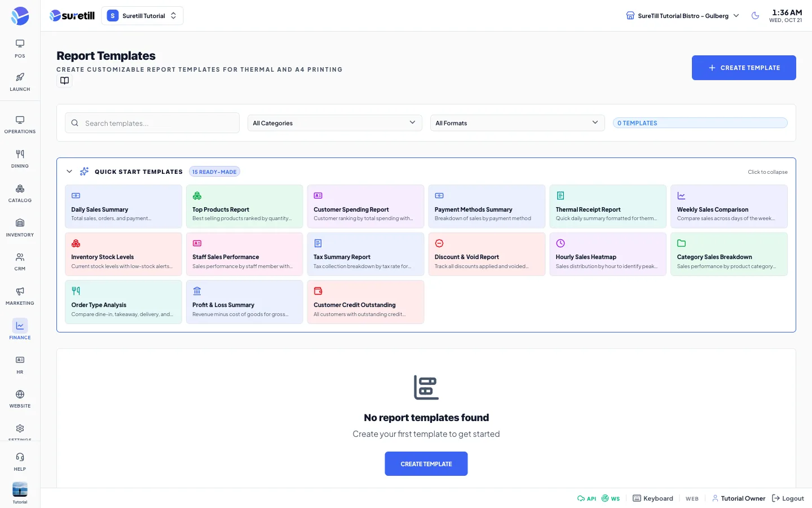Select the Top Products Report template
Screen dimensions: 812x508
point(245,207)
